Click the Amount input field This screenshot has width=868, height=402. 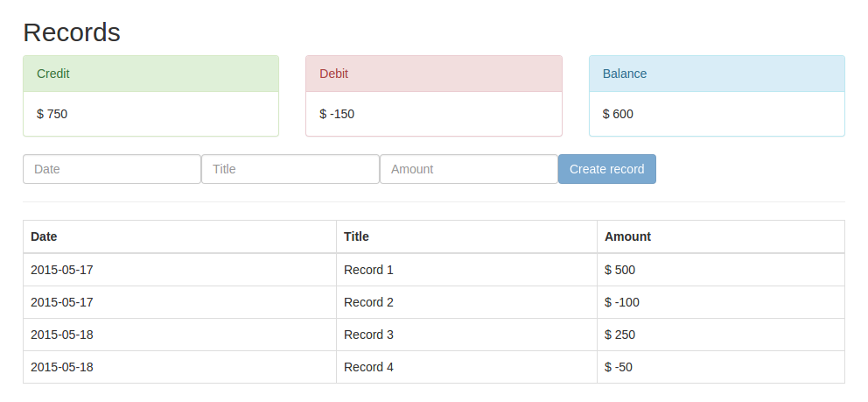pyautogui.click(x=469, y=169)
